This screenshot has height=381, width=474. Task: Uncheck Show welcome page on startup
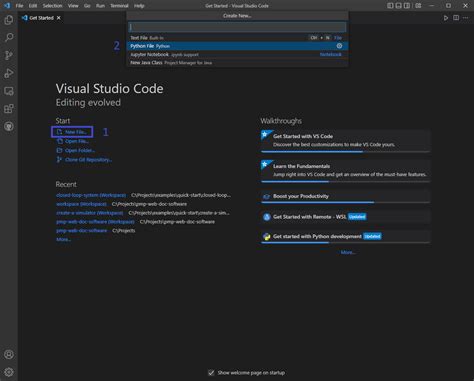[211, 373]
